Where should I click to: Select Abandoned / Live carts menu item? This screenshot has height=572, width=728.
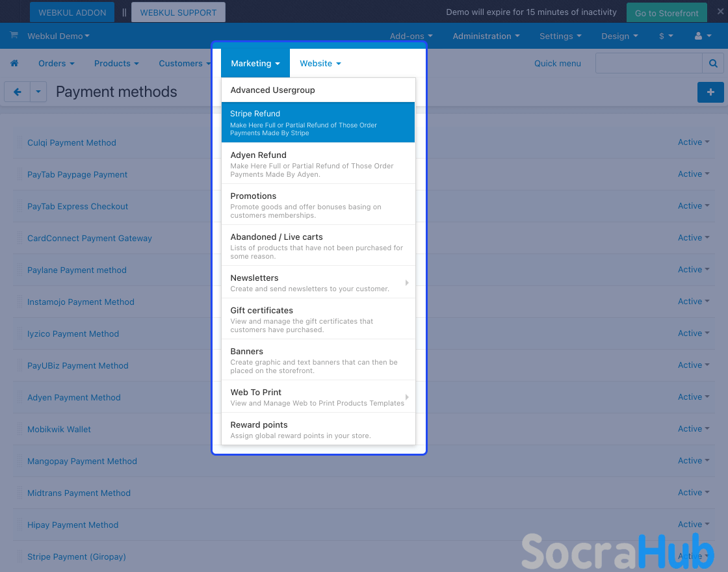tap(318, 246)
